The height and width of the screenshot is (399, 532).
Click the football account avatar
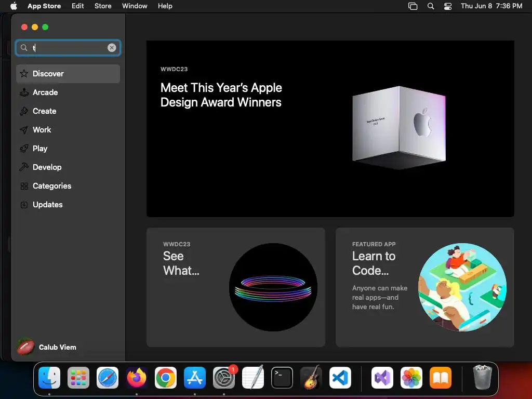coord(25,347)
